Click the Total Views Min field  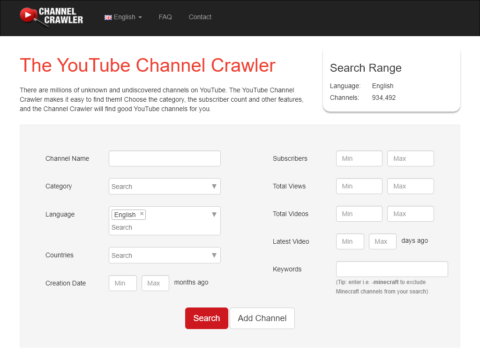click(x=359, y=186)
